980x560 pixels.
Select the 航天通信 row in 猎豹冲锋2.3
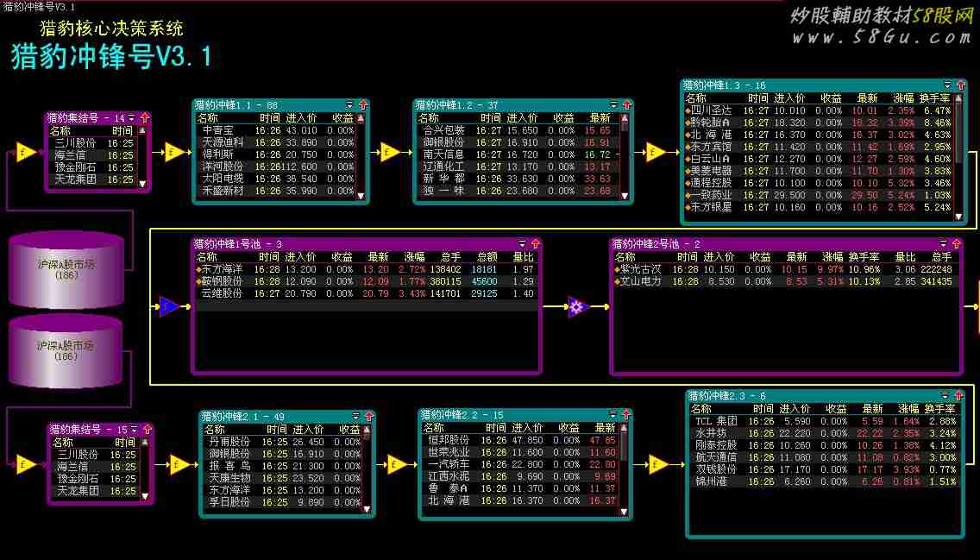coord(824,457)
